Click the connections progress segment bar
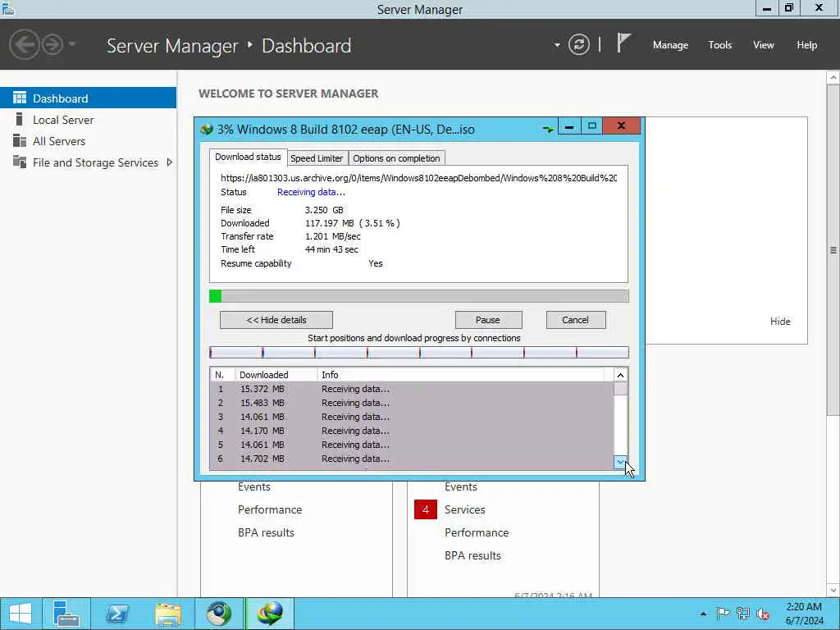 click(x=419, y=352)
